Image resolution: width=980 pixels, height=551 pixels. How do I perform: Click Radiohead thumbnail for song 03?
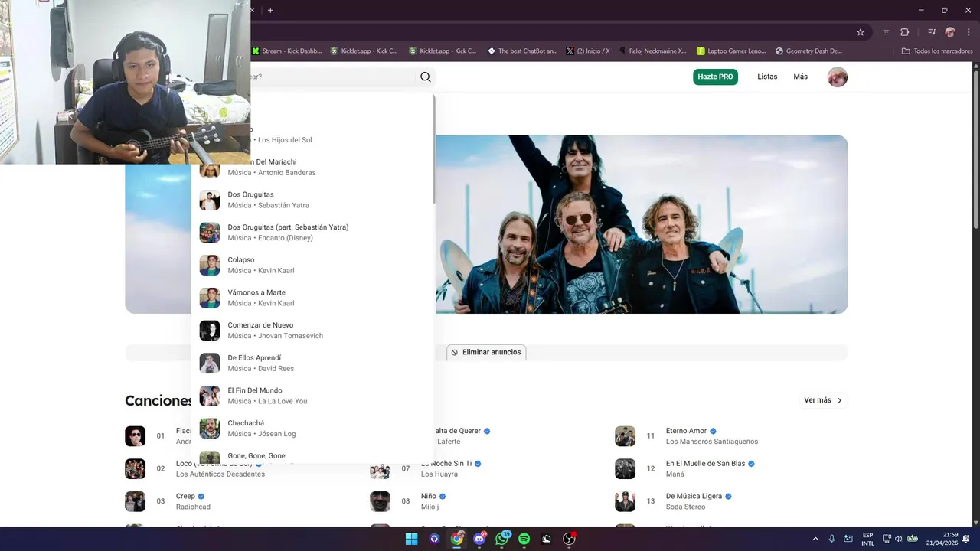(x=135, y=501)
